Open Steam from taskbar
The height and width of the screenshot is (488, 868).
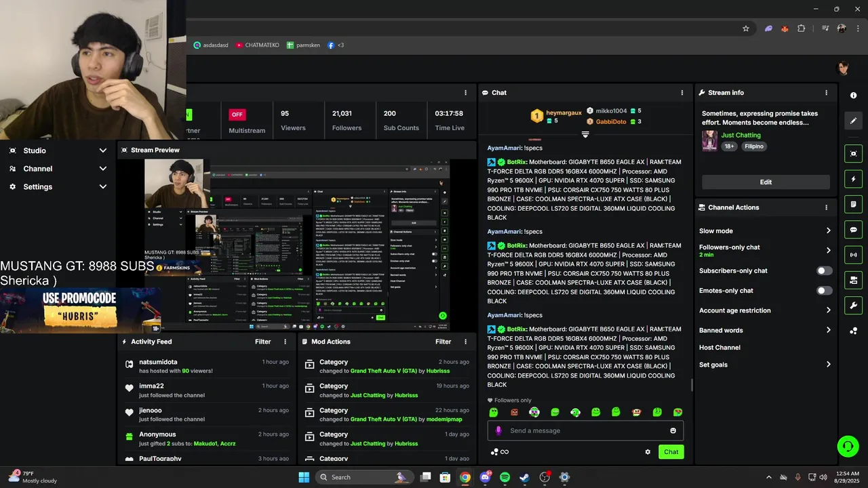[x=524, y=477]
